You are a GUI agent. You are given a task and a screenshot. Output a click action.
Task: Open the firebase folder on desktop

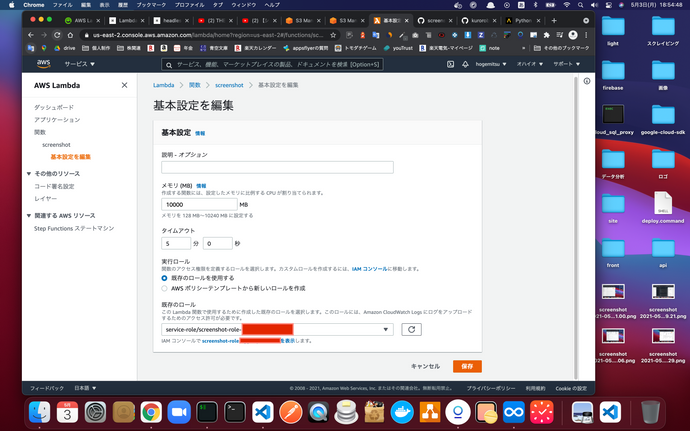613,75
